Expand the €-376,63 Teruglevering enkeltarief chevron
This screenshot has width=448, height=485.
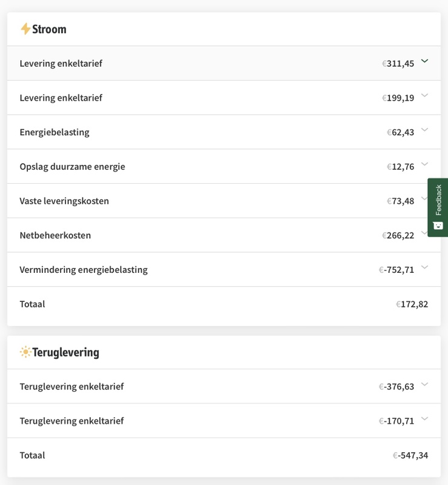click(x=424, y=384)
